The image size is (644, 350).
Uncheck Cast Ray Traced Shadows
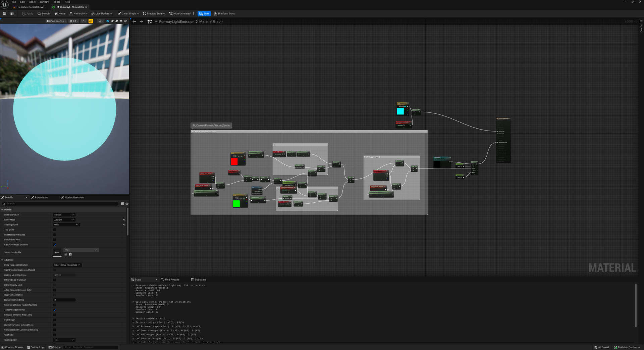[55, 245]
